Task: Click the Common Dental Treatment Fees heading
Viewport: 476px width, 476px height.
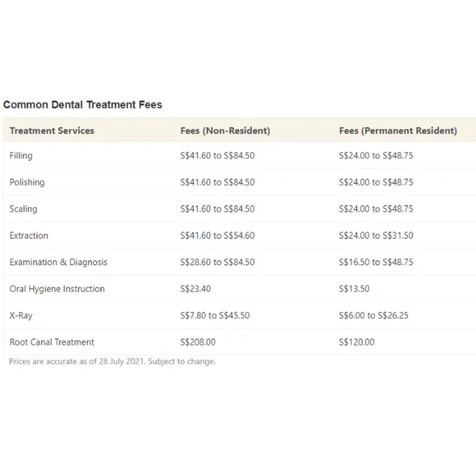Action: [x=83, y=104]
